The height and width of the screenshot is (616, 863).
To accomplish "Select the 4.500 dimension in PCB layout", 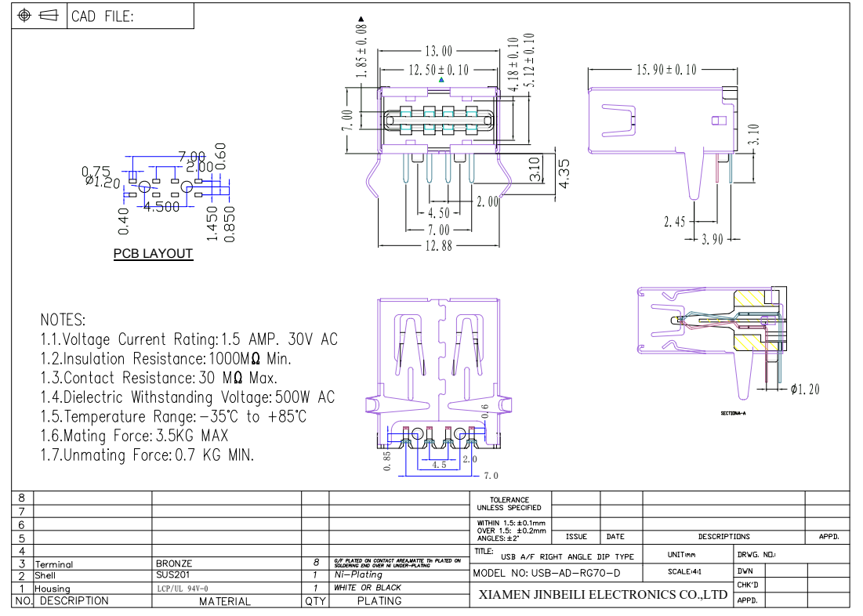I will [x=161, y=207].
